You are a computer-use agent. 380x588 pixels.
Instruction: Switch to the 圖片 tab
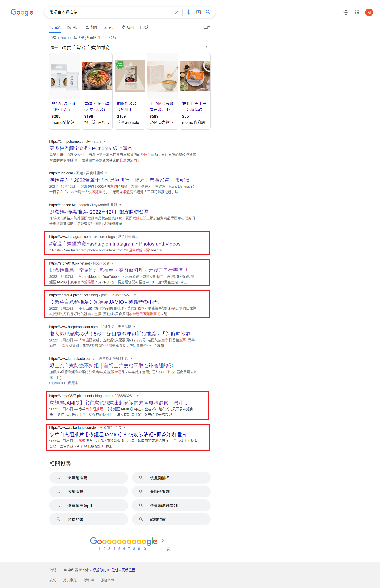pyautogui.click(x=74, y=27)
